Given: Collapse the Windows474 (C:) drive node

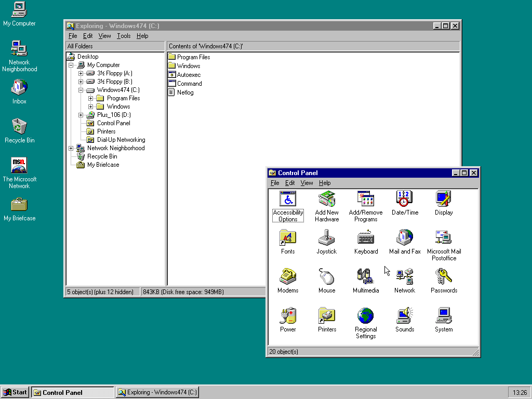Looking at the screenshot, I should (x=81, y=90).
